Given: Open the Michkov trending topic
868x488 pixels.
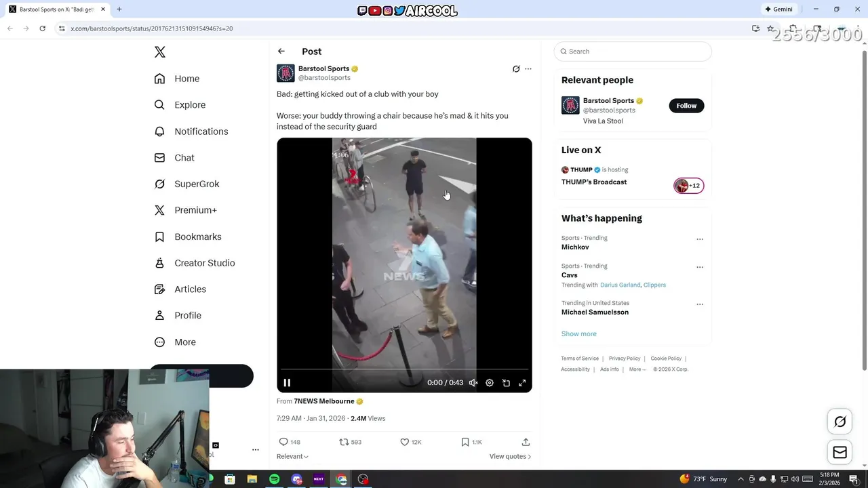Looking at the screenshot, I should 575,247.
